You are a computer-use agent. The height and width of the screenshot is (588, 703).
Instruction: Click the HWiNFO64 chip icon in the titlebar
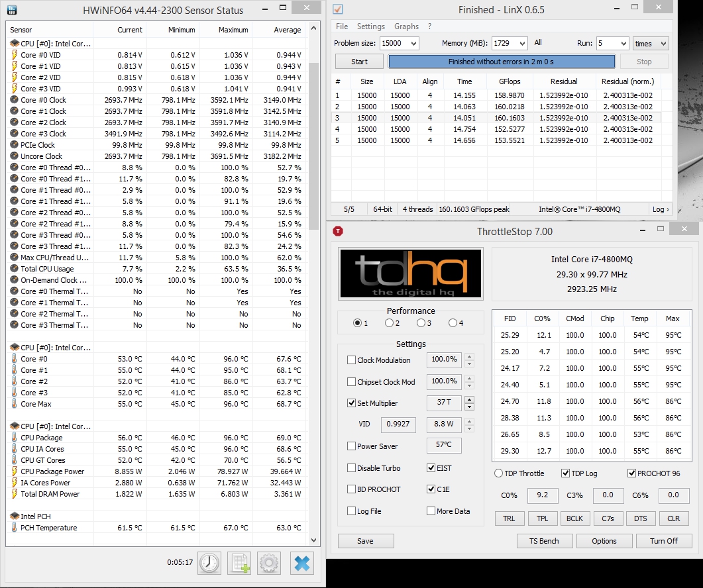[12, 10]
